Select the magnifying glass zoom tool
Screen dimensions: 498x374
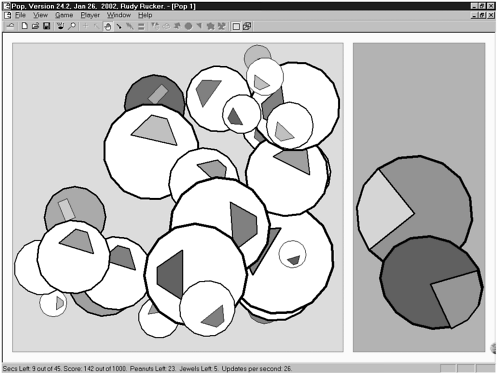click(x=72, y=26)
